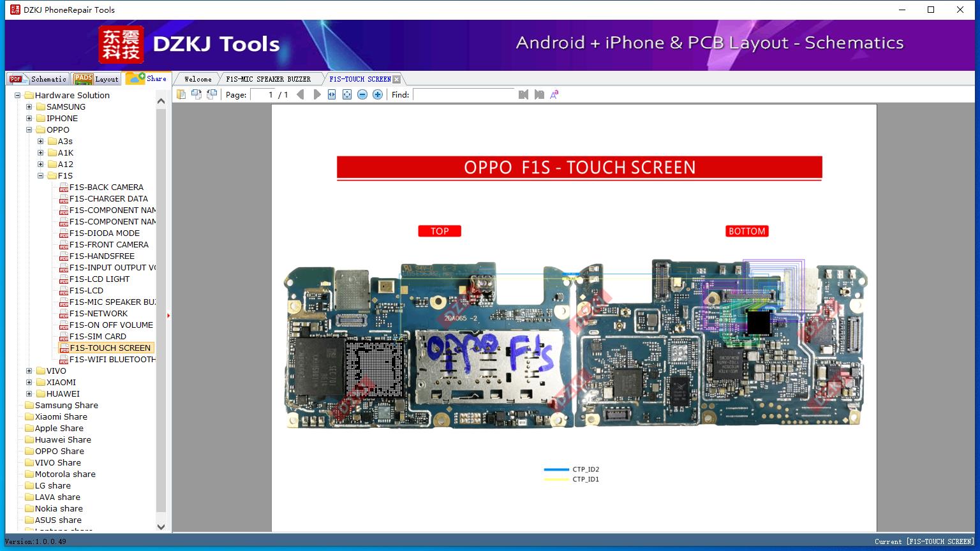Switch to F1S-MIC SPEAKER BUZZER tab

coord(268,79)
